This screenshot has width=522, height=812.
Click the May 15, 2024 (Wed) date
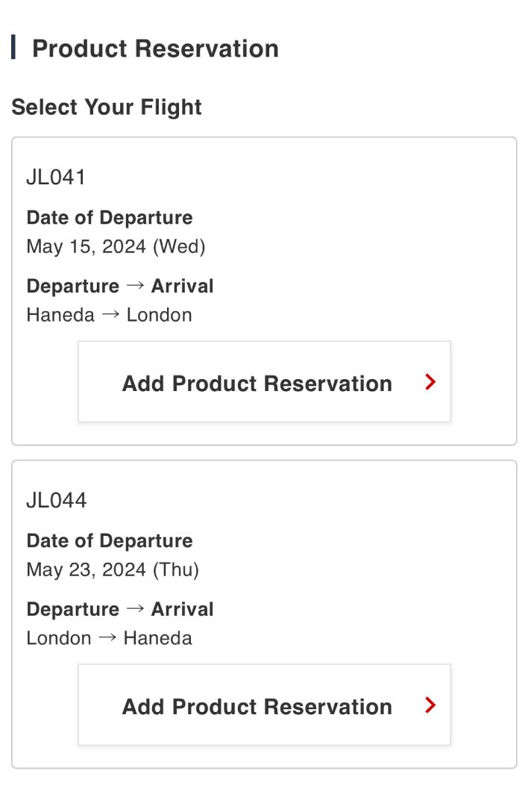click(116, 246)
